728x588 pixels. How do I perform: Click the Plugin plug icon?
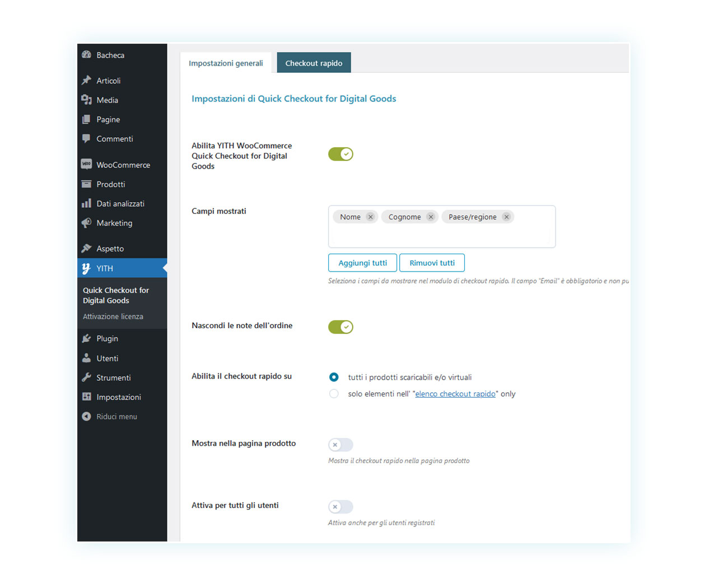pyautogui.click(x=86, y=338)
